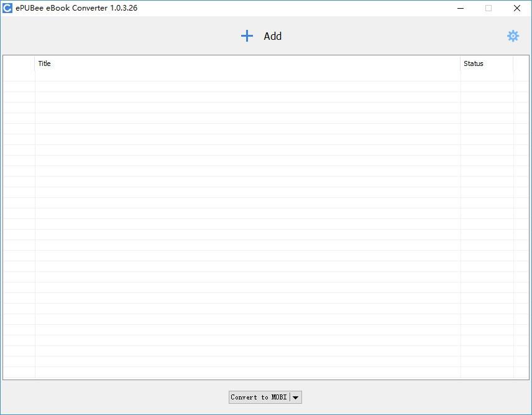This screenshot has height=415, width=532.
Task: Expand the output format dropdown arrow
Action: click(x=296, y=397)
